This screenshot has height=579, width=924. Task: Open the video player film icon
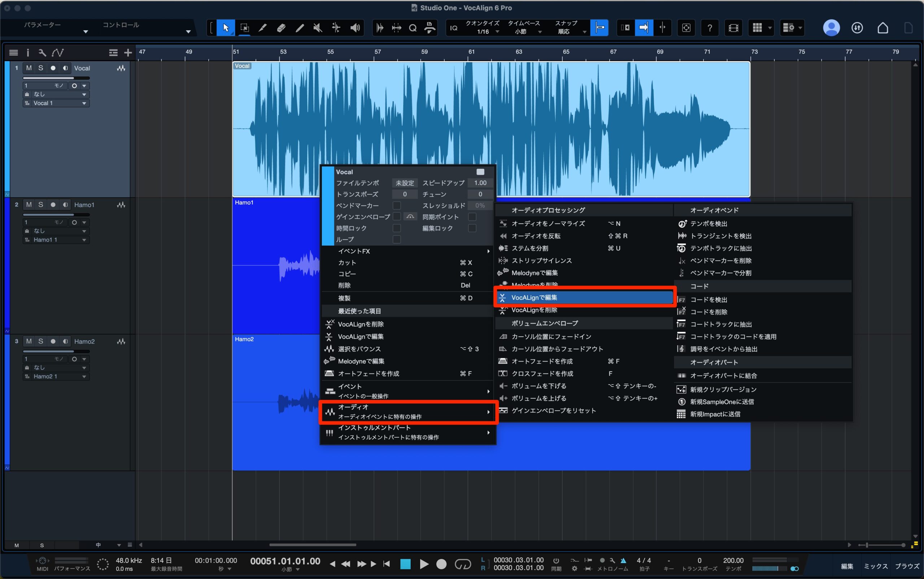coord(733,27)
